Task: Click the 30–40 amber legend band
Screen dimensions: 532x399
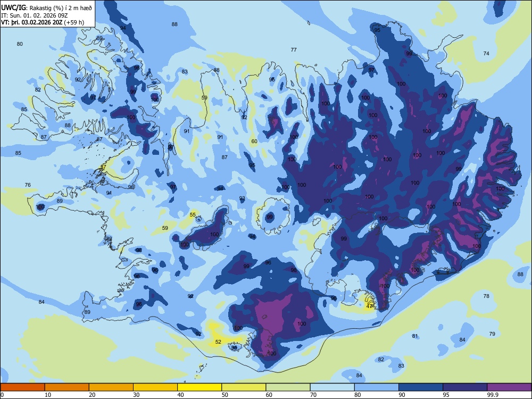Action: pos(155,387)
